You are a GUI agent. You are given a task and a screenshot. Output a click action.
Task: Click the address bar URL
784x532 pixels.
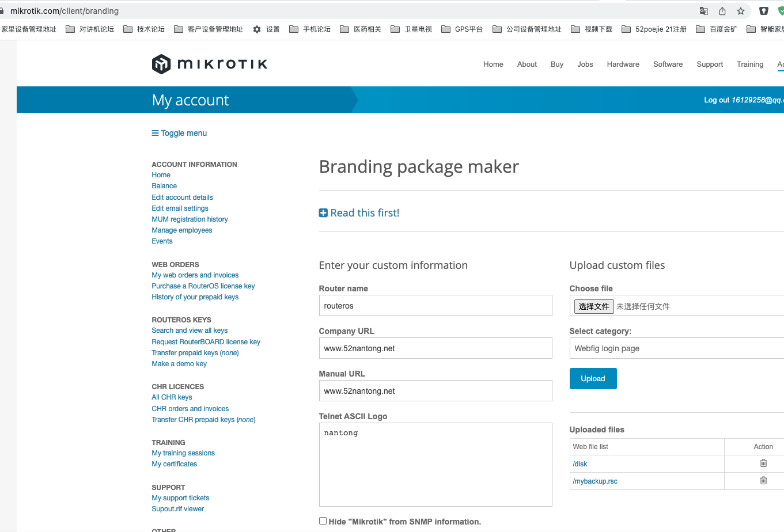pyautogui.click(x=65, y=11)
